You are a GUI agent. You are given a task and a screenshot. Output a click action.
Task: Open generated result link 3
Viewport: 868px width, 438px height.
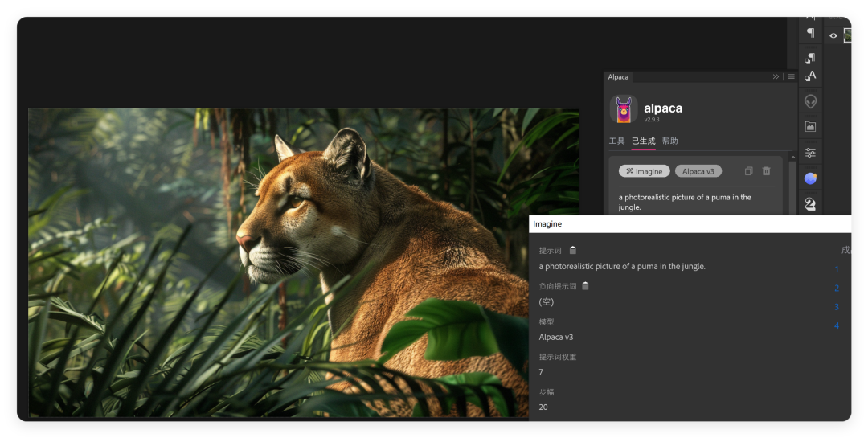[837, 307]
